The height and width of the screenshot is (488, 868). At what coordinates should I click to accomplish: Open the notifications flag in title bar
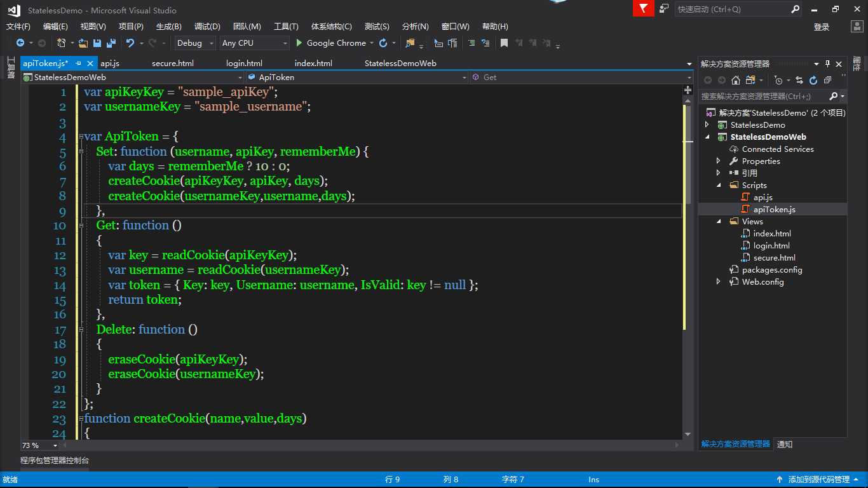[643, 9]
